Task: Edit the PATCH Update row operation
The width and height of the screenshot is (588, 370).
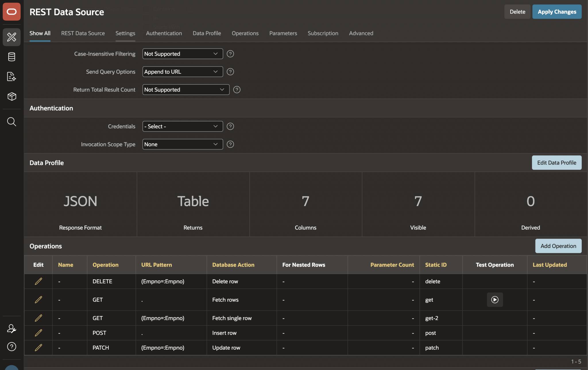Action: tap(38, 348)
